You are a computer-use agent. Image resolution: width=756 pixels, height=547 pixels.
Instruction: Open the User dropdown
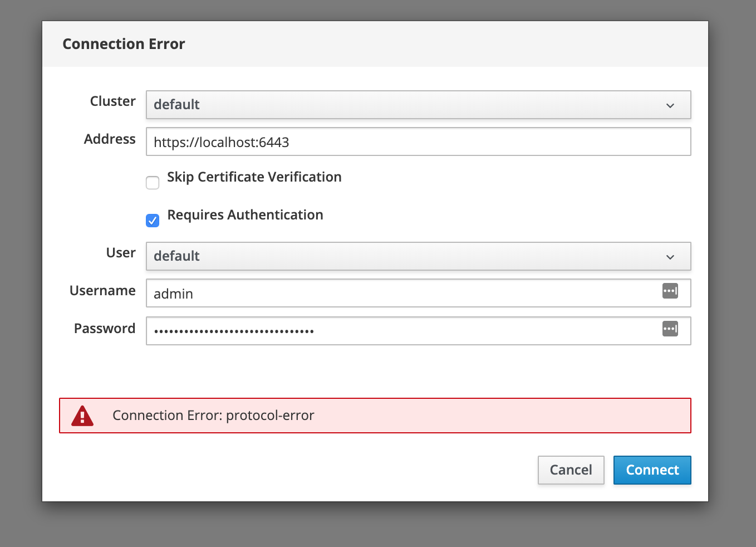(x=419, y=256)
